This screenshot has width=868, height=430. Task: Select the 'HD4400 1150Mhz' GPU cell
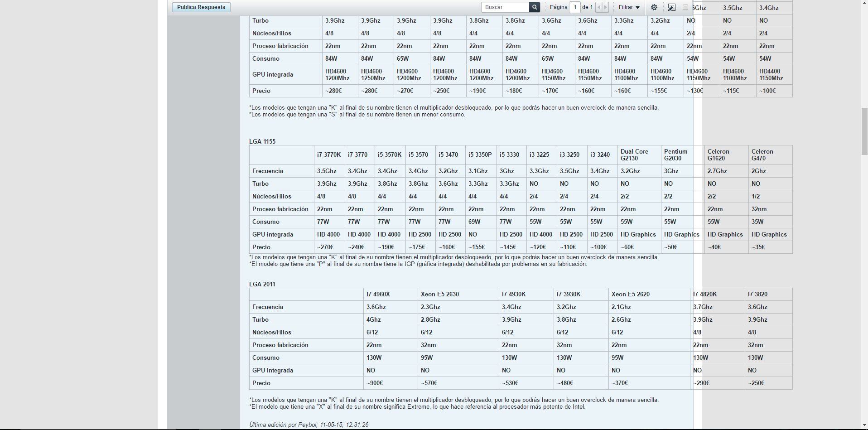pos(774,75)
